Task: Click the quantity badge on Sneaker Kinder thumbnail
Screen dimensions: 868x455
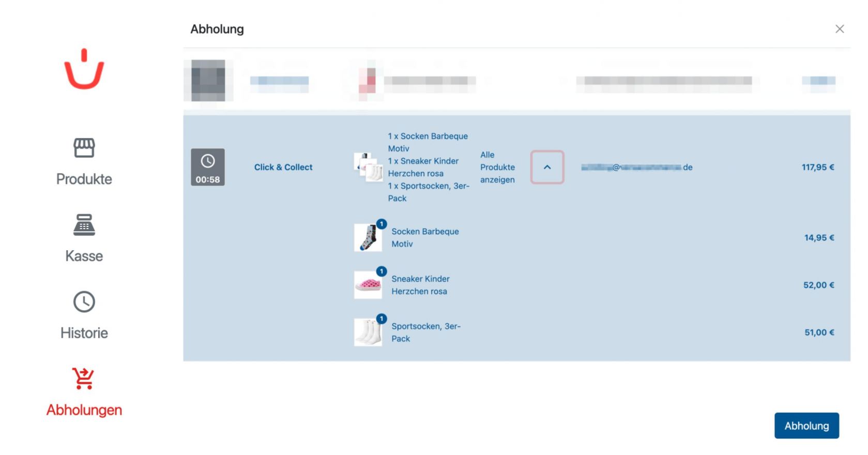Action: (382, 271)
